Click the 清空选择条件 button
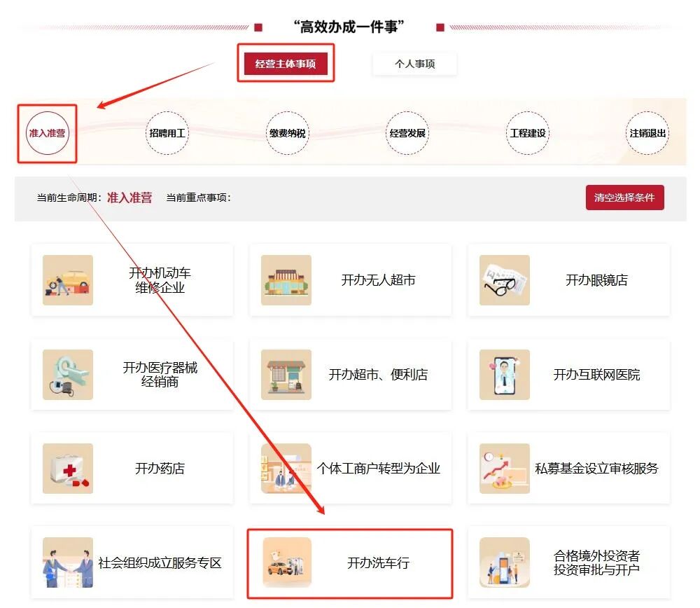Image resolution: width=700 pixels, height=608 pixels. [x=625, y=198]
